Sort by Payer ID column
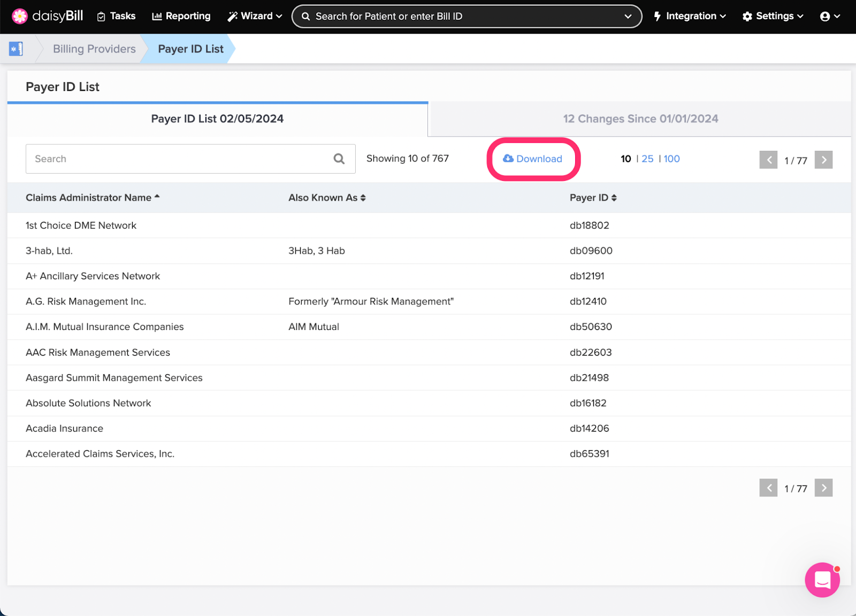This screenshot has height=616, width=856. click(593, 198)
